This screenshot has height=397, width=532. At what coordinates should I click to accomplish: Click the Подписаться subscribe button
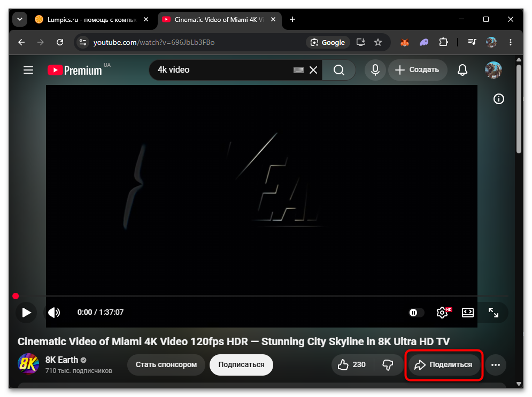coord(241,365)
